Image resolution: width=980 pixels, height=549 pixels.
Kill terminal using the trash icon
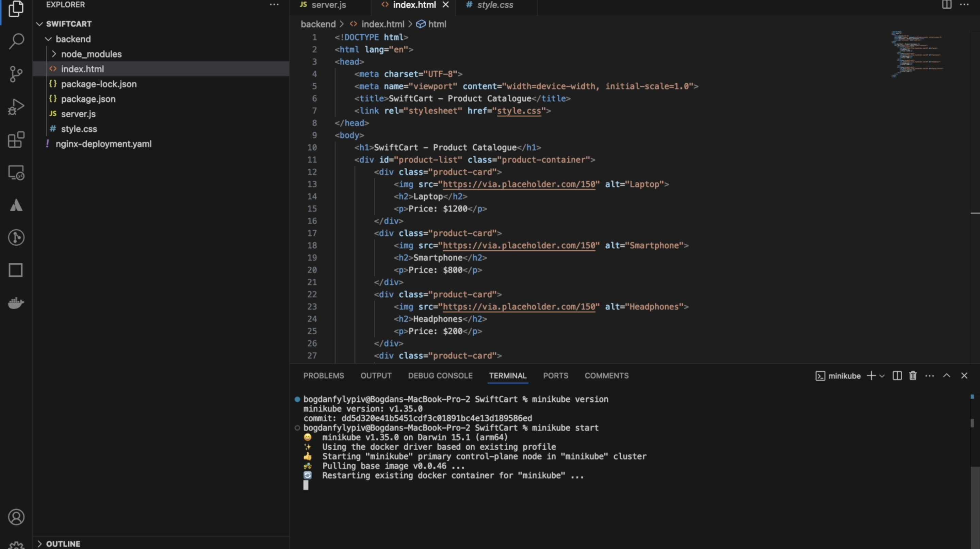click(913, 376)
